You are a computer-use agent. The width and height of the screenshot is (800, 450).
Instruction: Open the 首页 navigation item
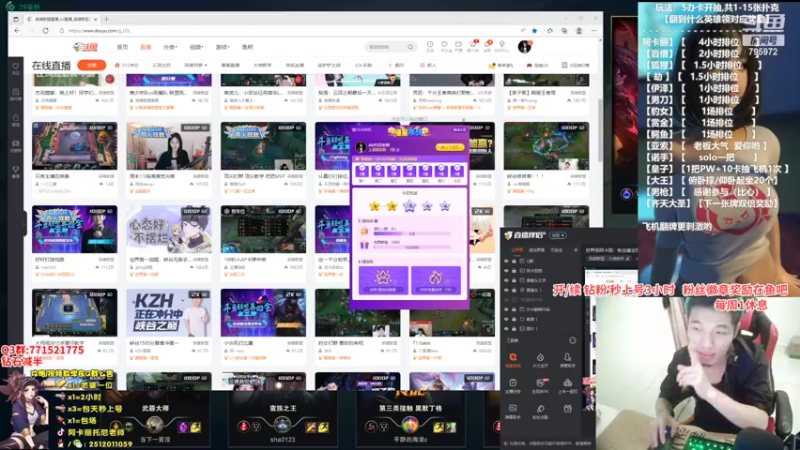122,47
